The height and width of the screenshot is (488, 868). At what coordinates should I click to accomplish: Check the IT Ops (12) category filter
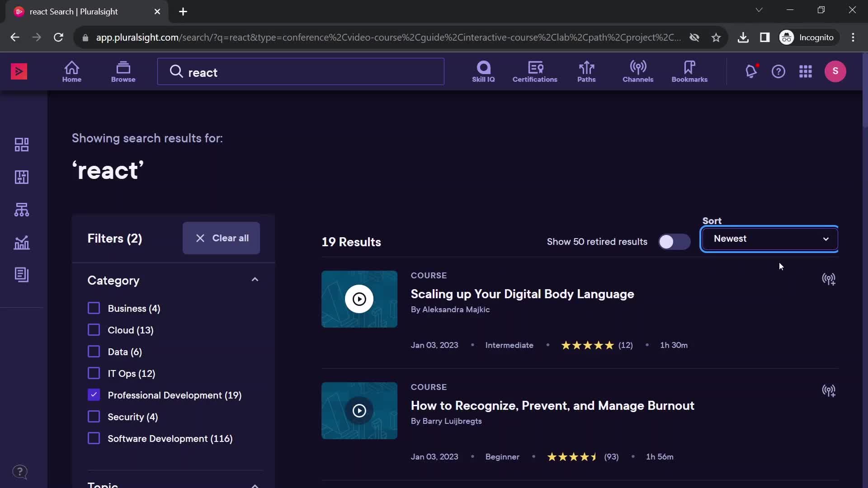(x=94, y=373)
